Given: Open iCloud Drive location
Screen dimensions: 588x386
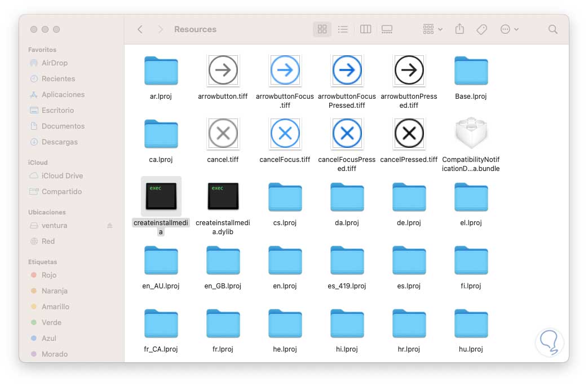Looking at the screenshot, I should pyautogui.click(x=62, y=176).
